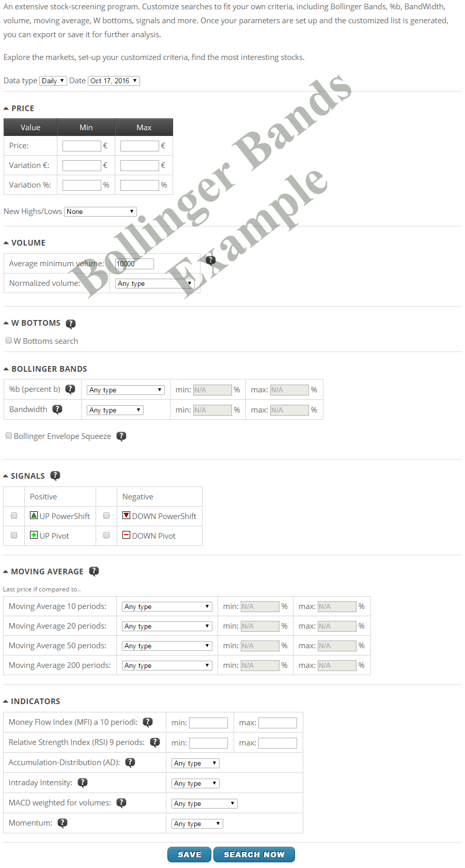Open the New Highs/Lows dropdown
The height and width of the screenshot is (868, 465).
point(100,211)
